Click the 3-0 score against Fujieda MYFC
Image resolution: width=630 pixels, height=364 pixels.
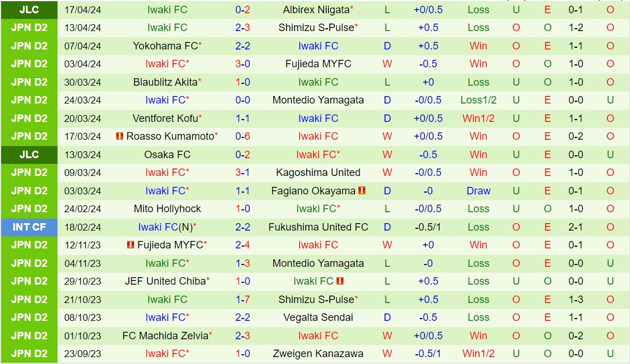coord(243,64)
